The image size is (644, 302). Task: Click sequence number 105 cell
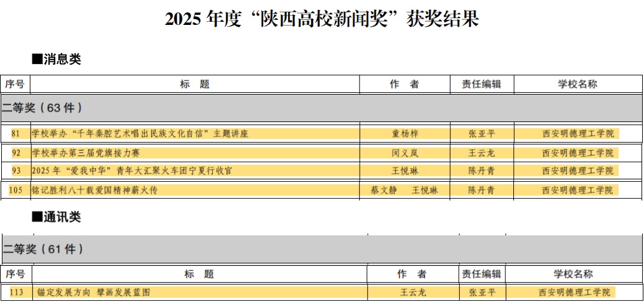(16, 191)
